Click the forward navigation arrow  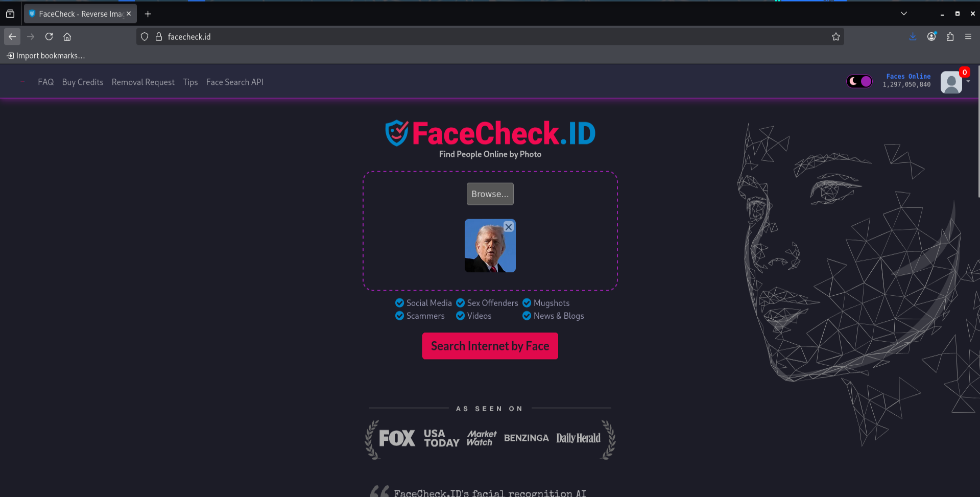coord(31,37)
